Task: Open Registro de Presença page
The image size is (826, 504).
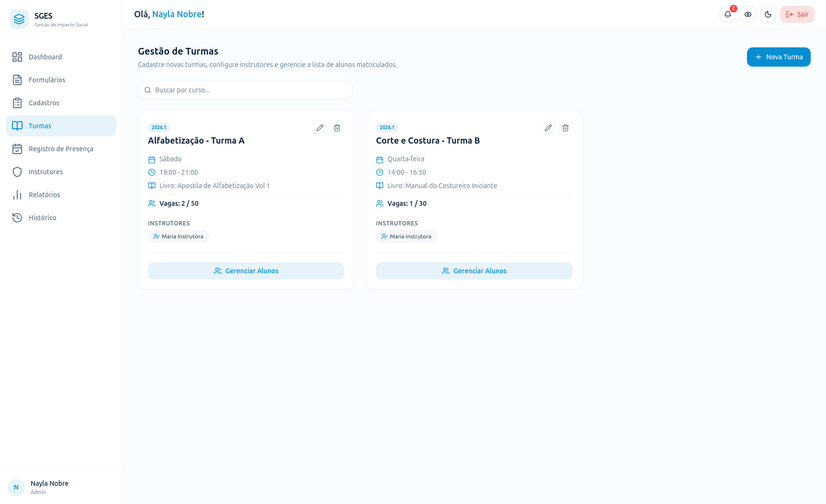Action: click(61, 149)
